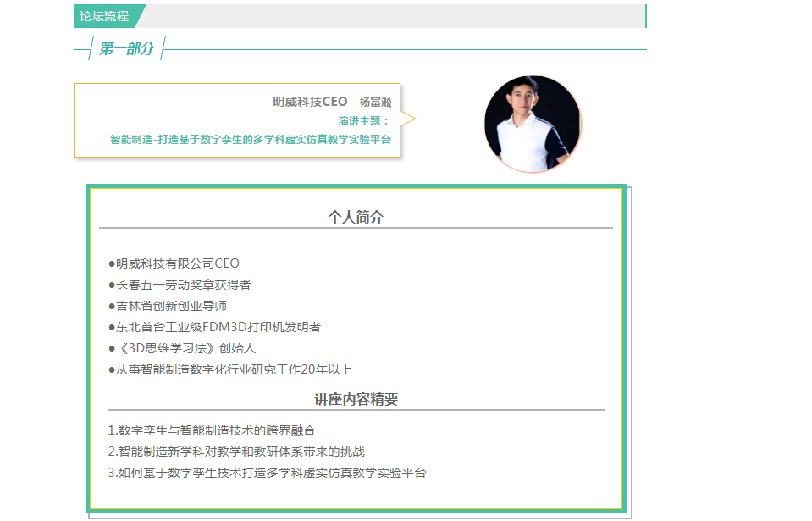Select the 吉林省创新创业导师 bullet

click(x=168, y=306)
